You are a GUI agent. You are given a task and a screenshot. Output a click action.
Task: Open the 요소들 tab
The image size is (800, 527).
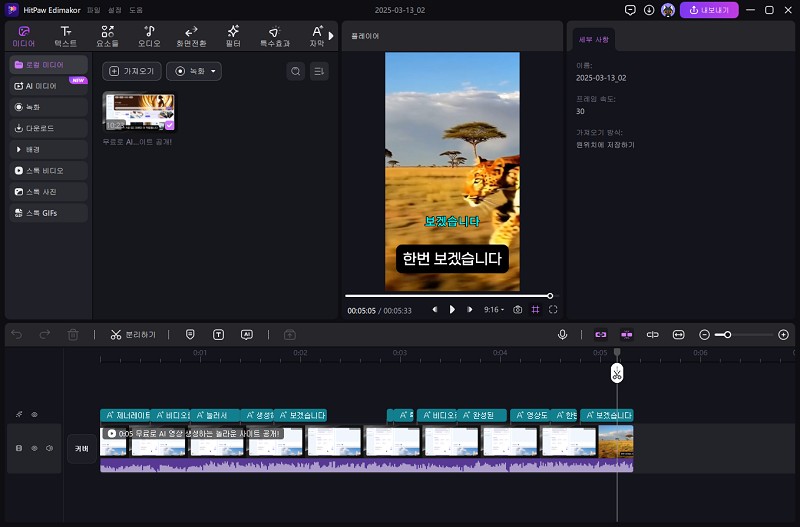click(x=107, y=37)
